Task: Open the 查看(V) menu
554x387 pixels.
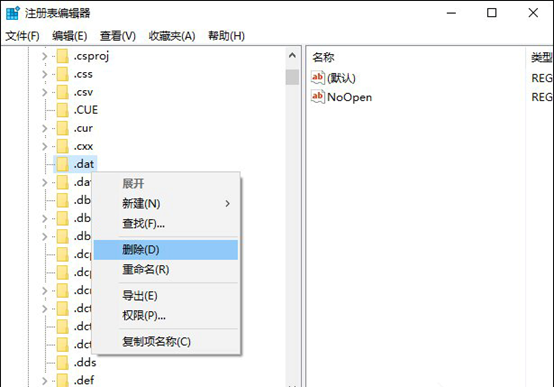Action: click(x=118, y=36)
